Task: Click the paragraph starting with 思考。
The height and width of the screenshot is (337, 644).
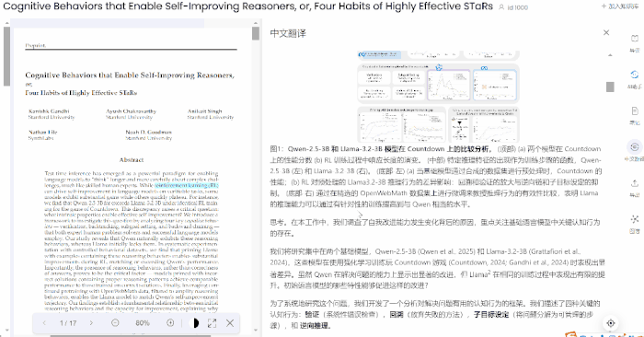Action: point(435,227)
